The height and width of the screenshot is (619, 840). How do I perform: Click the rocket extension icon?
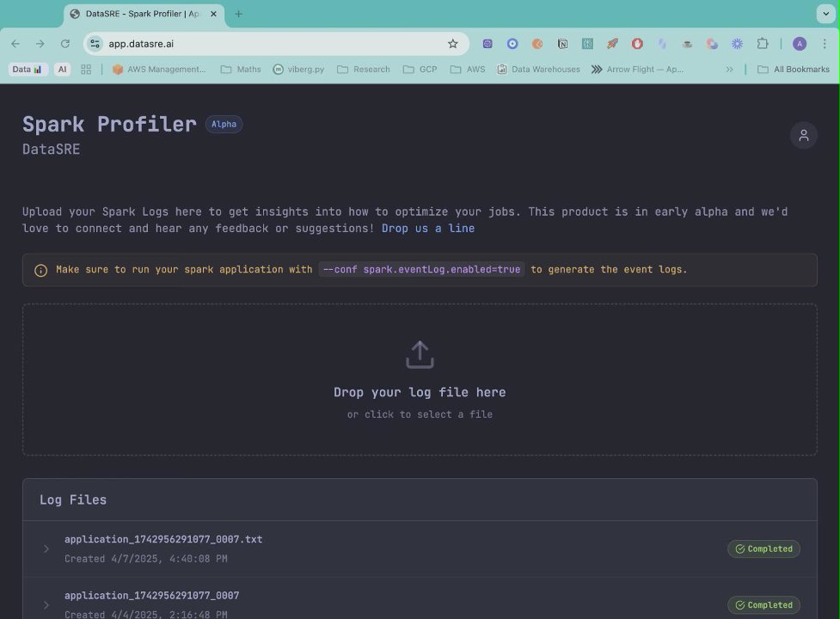(612, 44)
